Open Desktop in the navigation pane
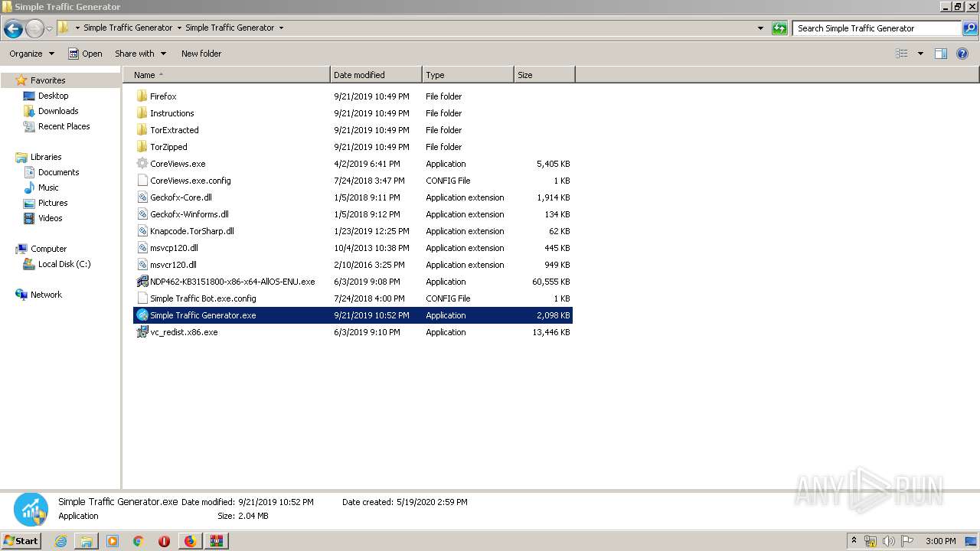980x551 pixels. click(53, 96)
